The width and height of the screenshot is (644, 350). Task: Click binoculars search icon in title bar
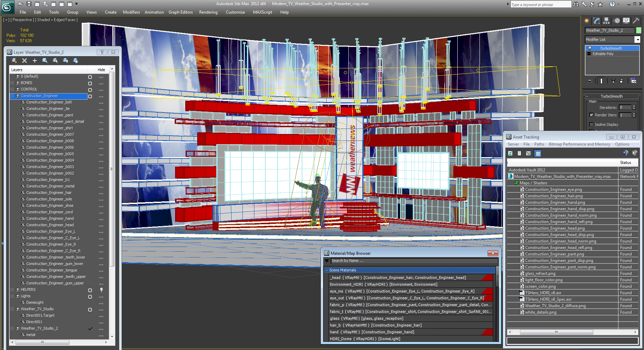tap(576, 4)
